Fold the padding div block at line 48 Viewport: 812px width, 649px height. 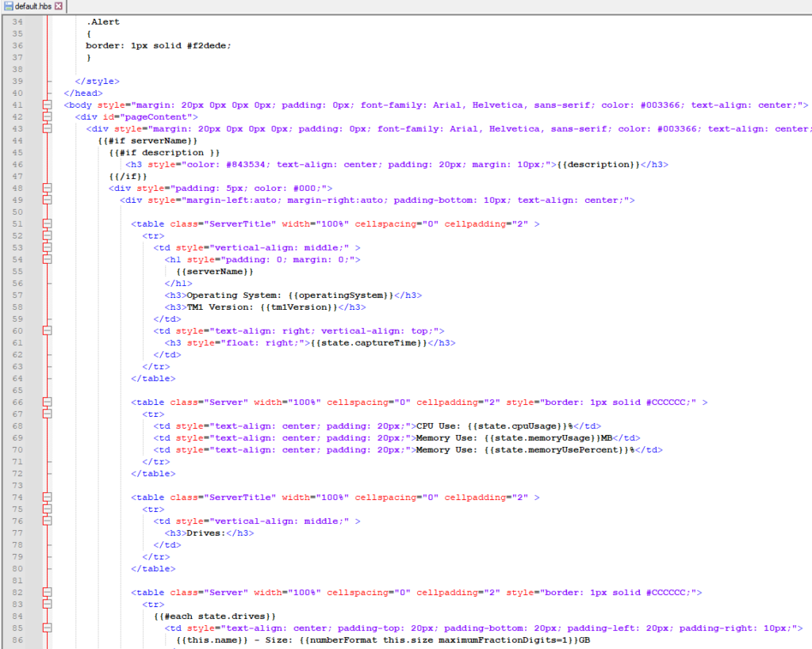[46, 188]
